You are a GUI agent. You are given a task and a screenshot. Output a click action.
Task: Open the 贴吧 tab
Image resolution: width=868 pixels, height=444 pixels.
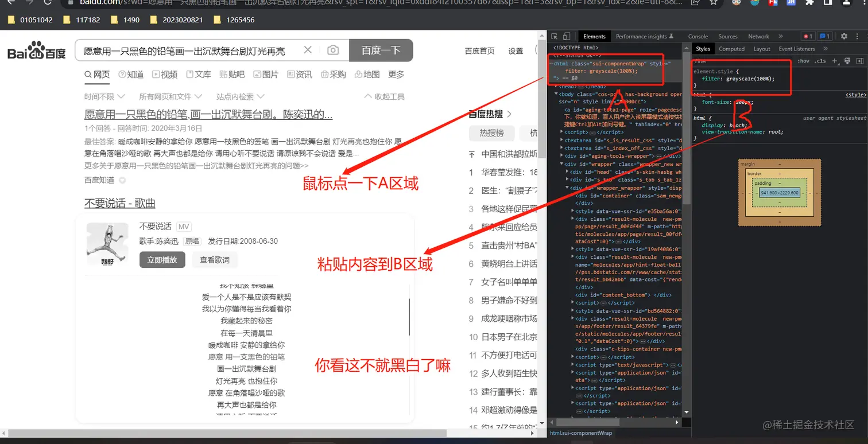(x=232, y=74)
